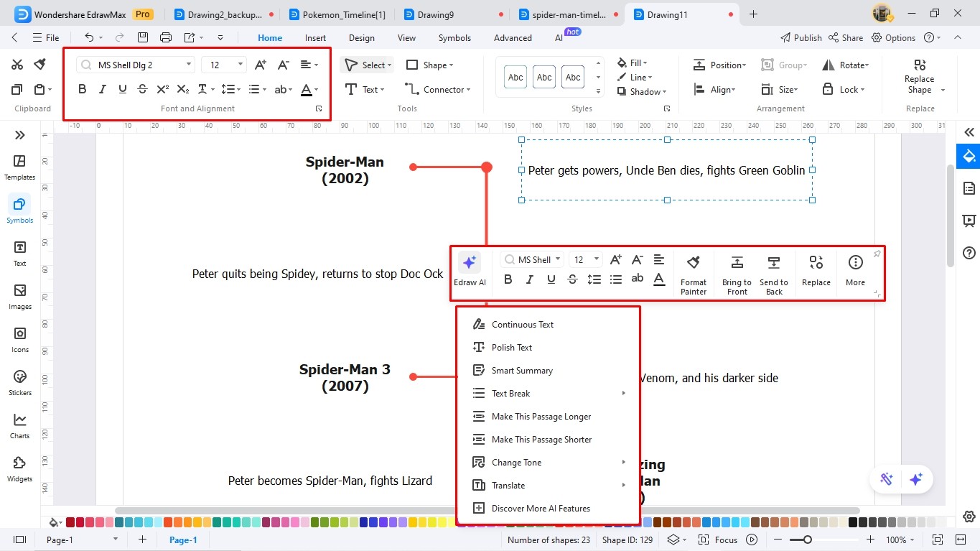Switch to the Insert ribbon tab
980x551 pixels.
[315, 37]
